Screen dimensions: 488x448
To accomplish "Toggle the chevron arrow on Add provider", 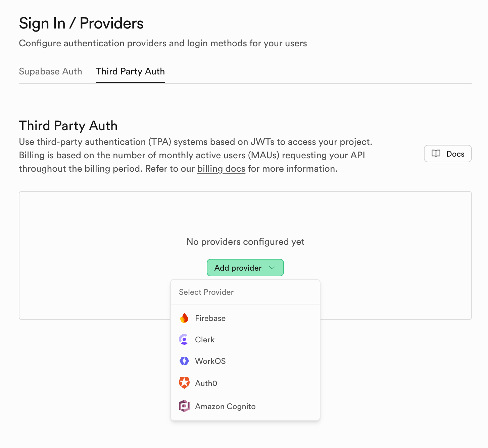I will [272, 268].
